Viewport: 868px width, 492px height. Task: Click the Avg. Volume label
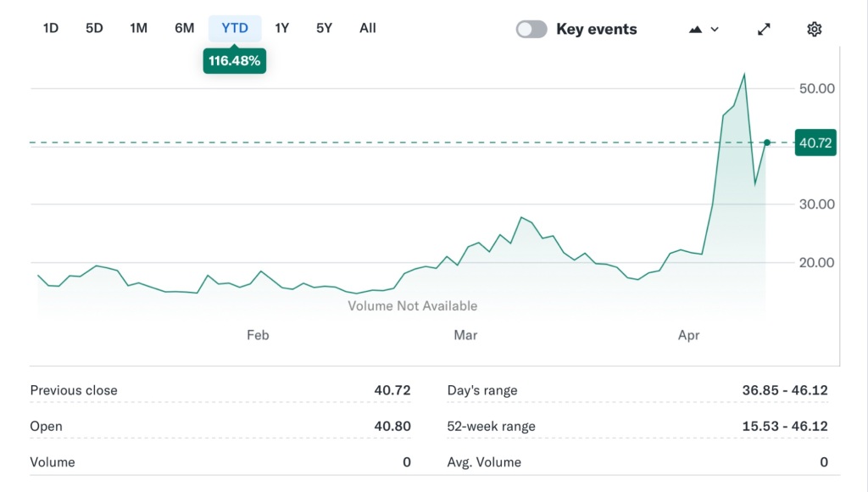pos(484,462)
